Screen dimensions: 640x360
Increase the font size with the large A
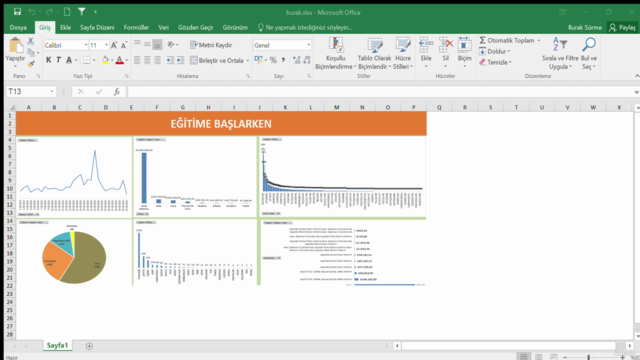[x=114, y=45]
